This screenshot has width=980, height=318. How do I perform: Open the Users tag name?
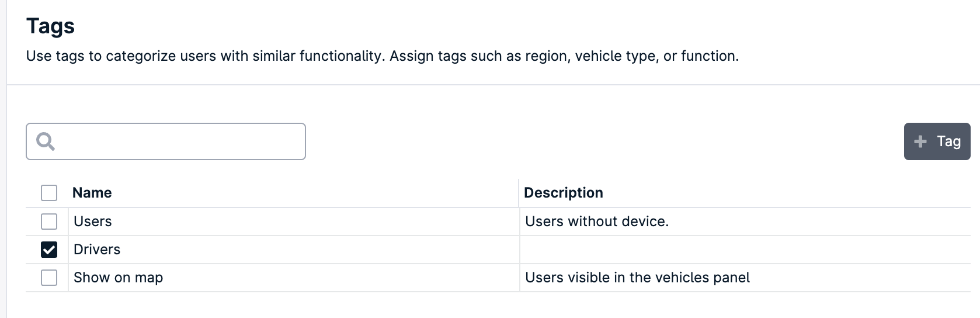point(93,222)
